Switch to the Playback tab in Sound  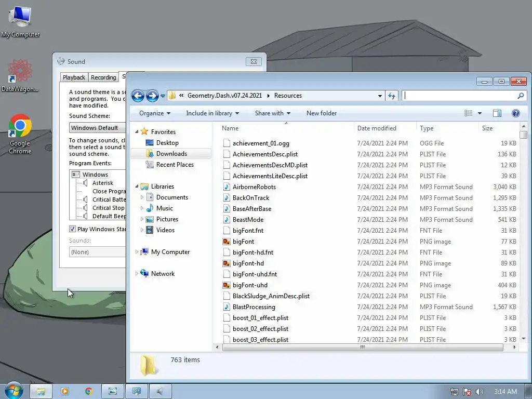74,77
